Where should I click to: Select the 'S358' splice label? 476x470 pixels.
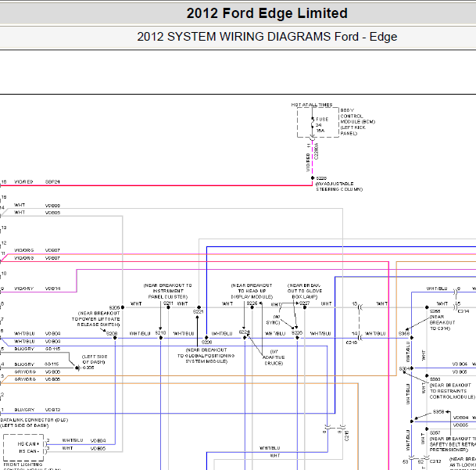[x=438, y=411]
